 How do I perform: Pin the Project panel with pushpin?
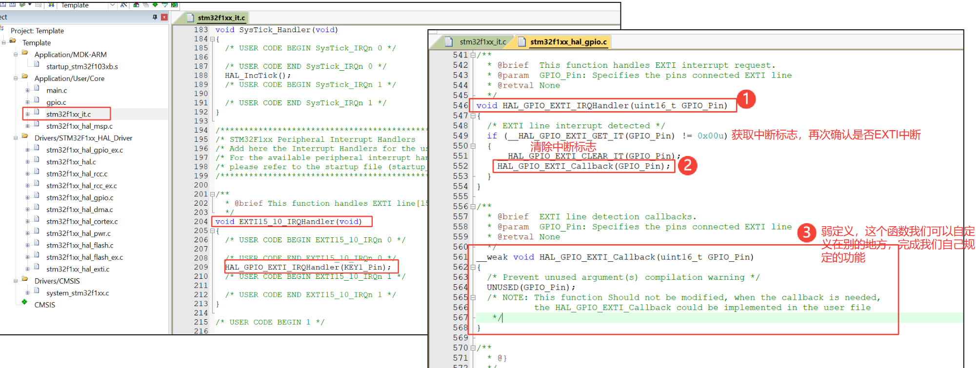(155, 17)
